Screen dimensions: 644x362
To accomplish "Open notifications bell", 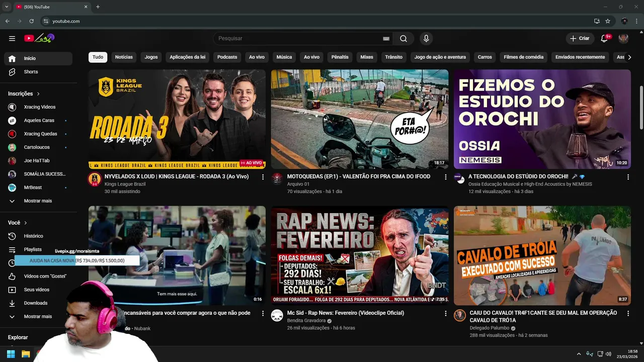I will pos(605,38).
